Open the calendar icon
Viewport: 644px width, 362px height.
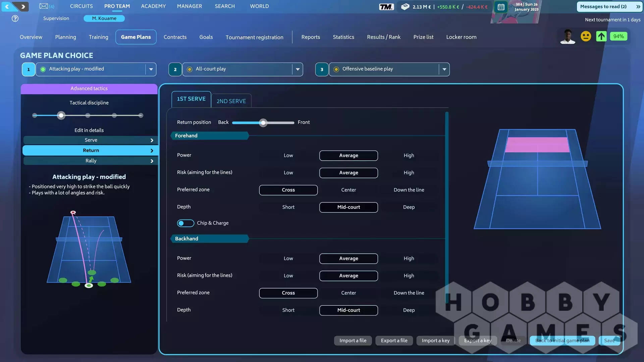[x=501, y=7]
